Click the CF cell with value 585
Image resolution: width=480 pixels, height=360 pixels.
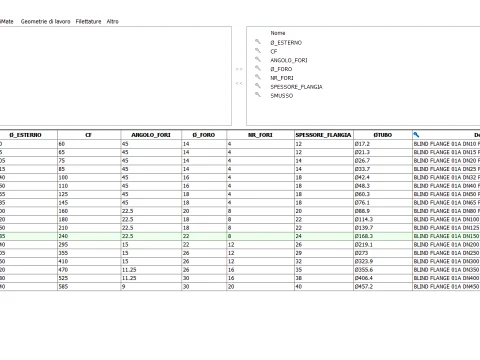pyautogui.click(x=89, y=286)
